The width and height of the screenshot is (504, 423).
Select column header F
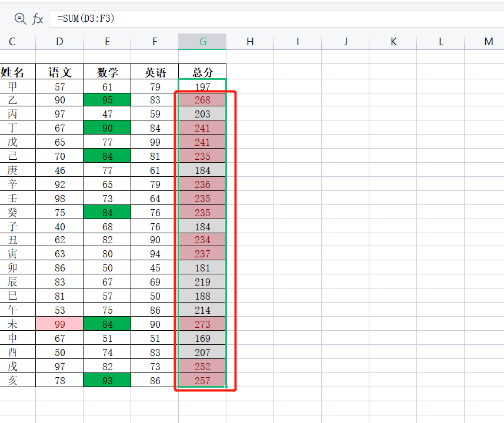tap(155, 42)
